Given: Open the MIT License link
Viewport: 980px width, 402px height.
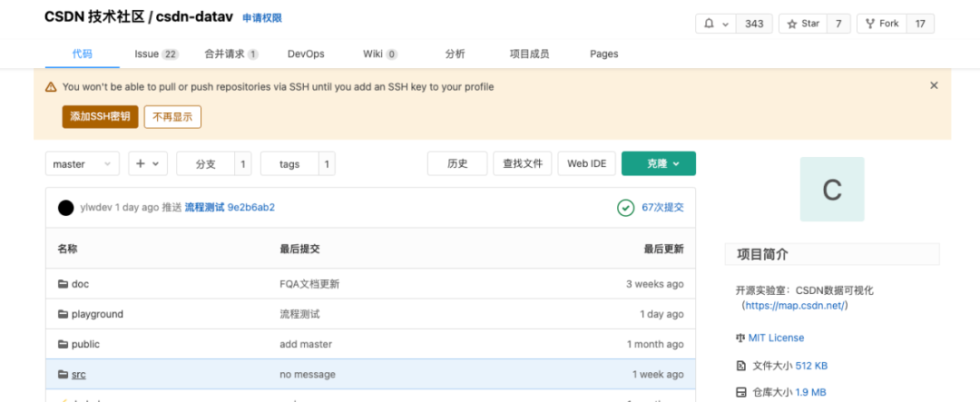Looking at the screenshot, I should [776, 338].
